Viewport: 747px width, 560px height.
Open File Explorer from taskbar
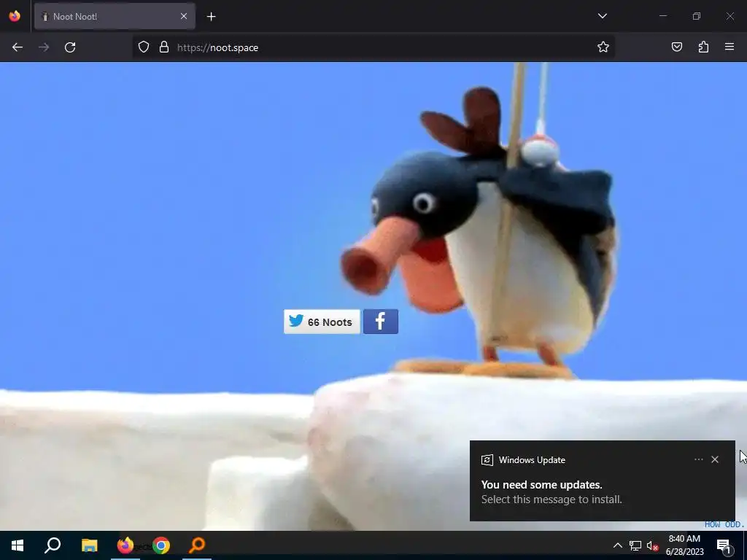89,545
